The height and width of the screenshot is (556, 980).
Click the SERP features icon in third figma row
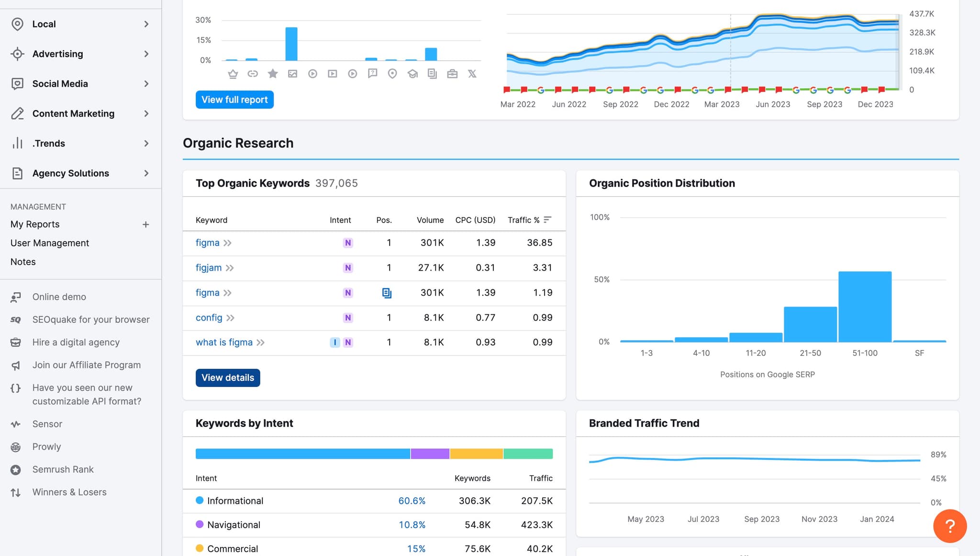pos(387,293)
